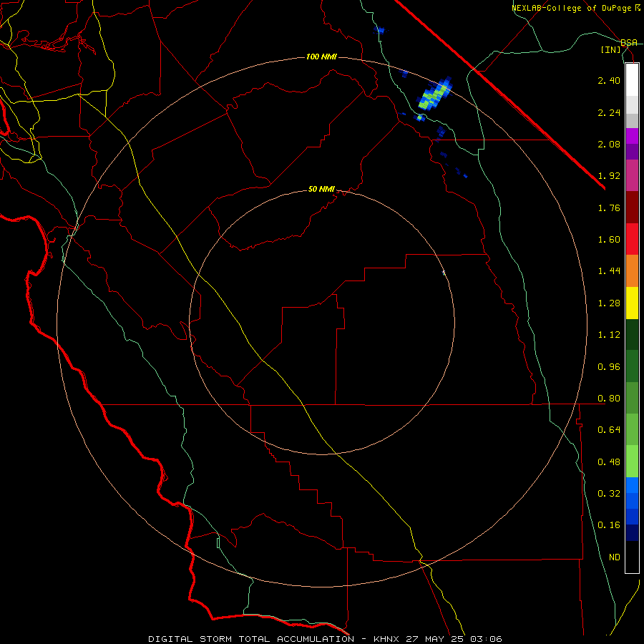This screenshot has height=644, width=644.
Task: Click the 2.08 legend value
Action: (x=609, y=144)
